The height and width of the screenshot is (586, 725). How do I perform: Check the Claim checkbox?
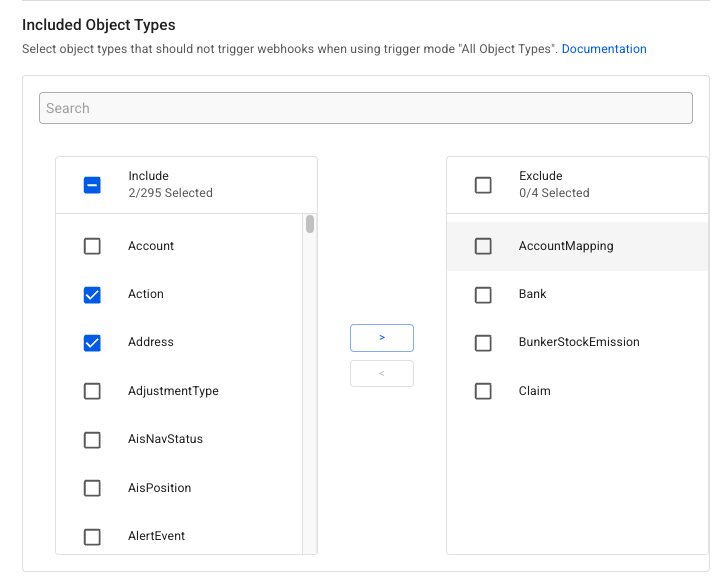tap(483, 391)
